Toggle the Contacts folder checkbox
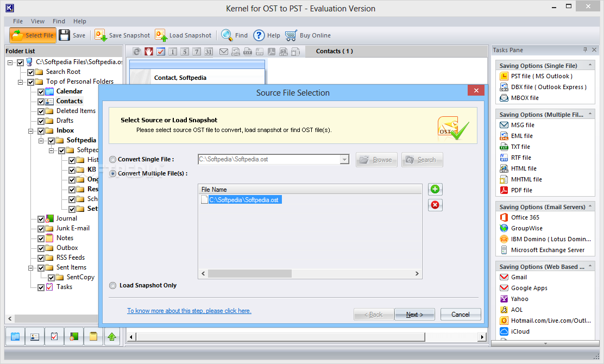Viewport: 604px width, 364px height. click(41, 102)
